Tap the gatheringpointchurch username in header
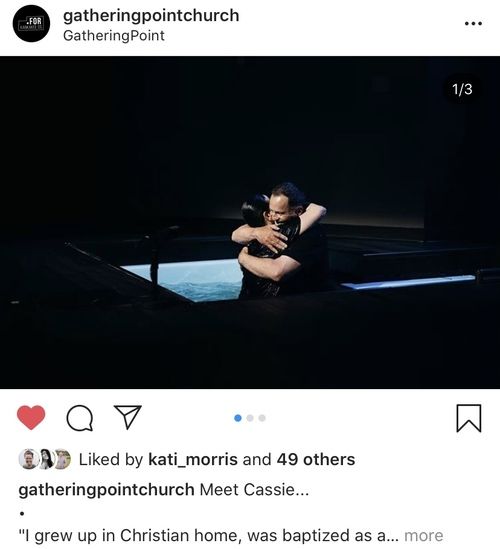Viewport: 500px width, 549px height. point(151,16)
